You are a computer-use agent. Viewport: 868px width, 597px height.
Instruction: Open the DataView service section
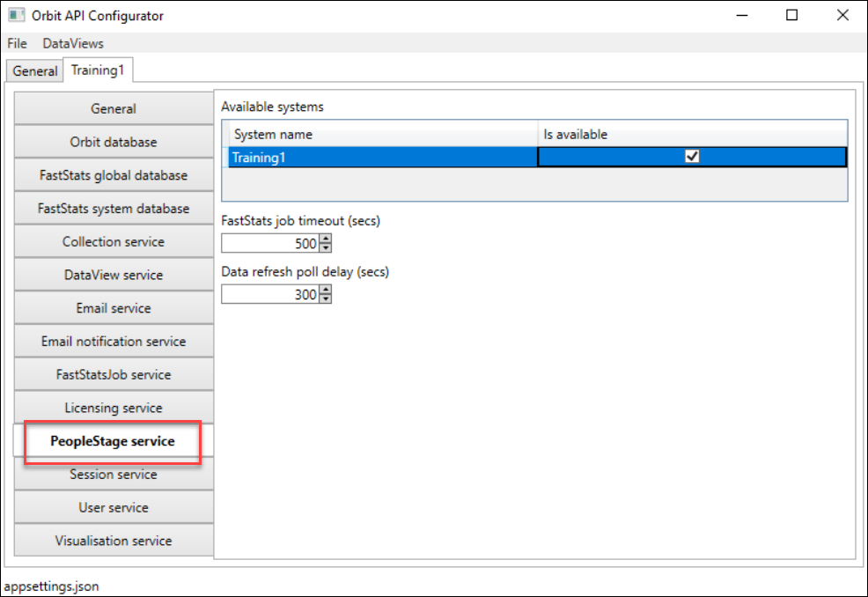click(114, 275)
